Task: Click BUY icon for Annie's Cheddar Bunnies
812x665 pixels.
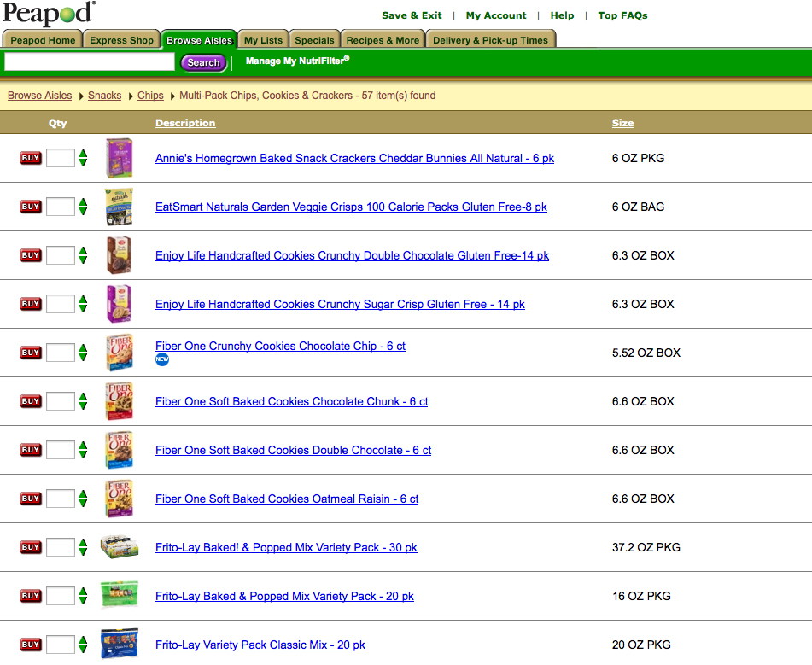Action: coord(31,158)
